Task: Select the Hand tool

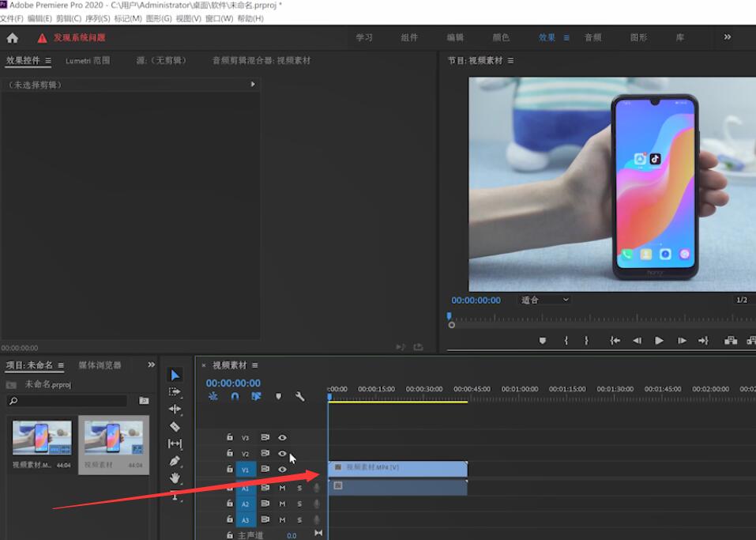Action: [x=175, y=478]
